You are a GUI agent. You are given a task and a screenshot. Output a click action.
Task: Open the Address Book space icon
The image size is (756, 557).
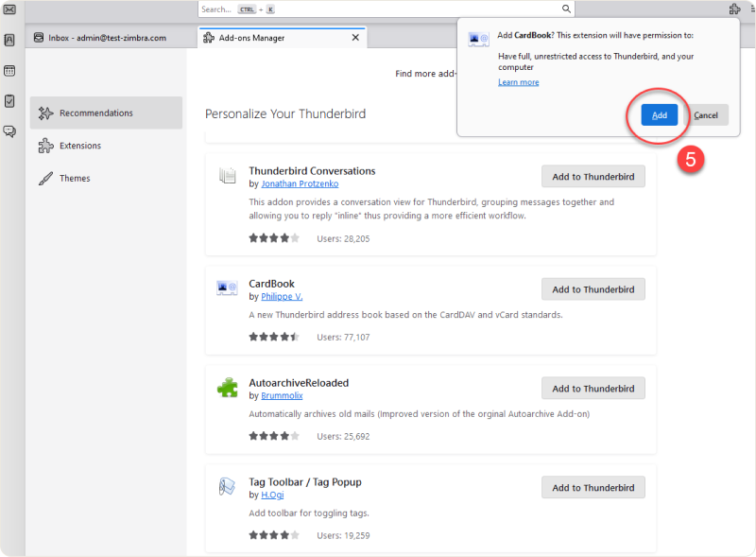coord(9,40)
